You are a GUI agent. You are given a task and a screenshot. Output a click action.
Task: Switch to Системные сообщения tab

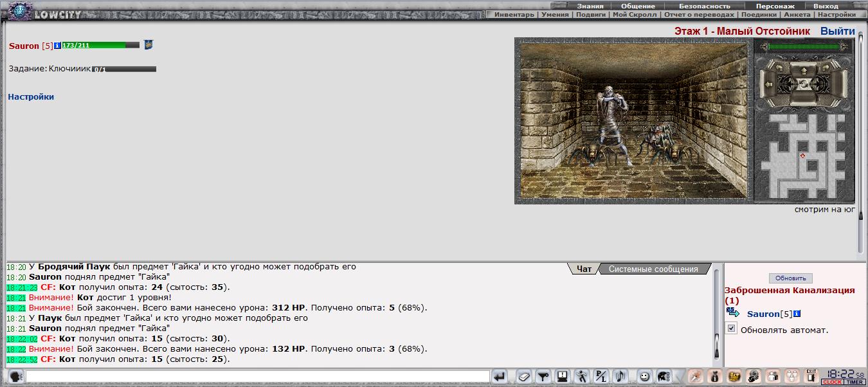click(x=653, y=269)
